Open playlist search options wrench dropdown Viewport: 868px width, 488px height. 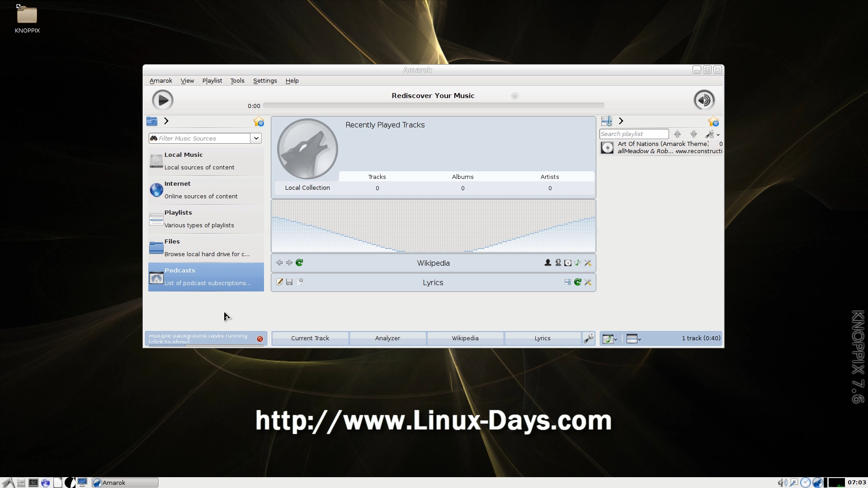(x=712, y=134)
